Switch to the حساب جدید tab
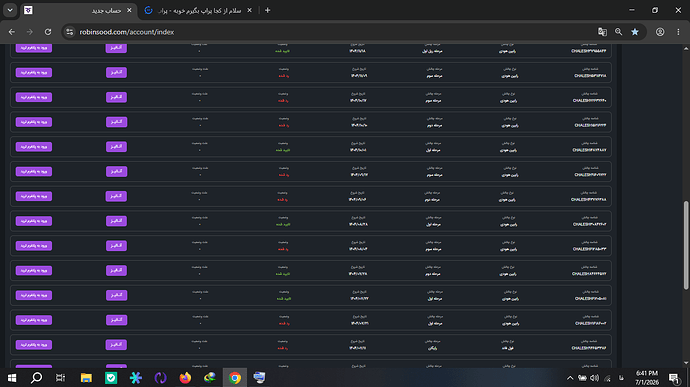The width and height of the screenshot is (690, 387). tap(79, 10)
